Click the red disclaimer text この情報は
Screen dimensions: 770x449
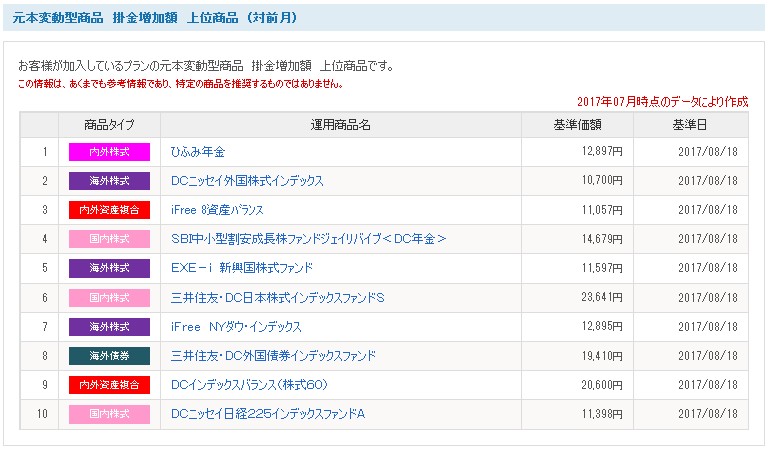pos(180,84)
